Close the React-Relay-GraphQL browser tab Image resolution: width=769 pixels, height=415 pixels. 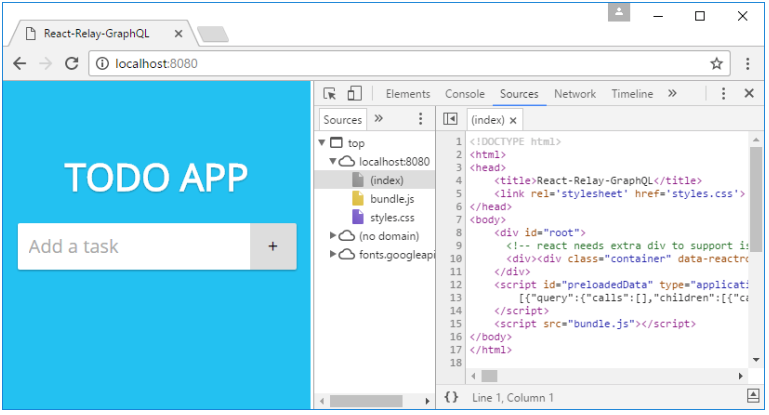point(179,34)
